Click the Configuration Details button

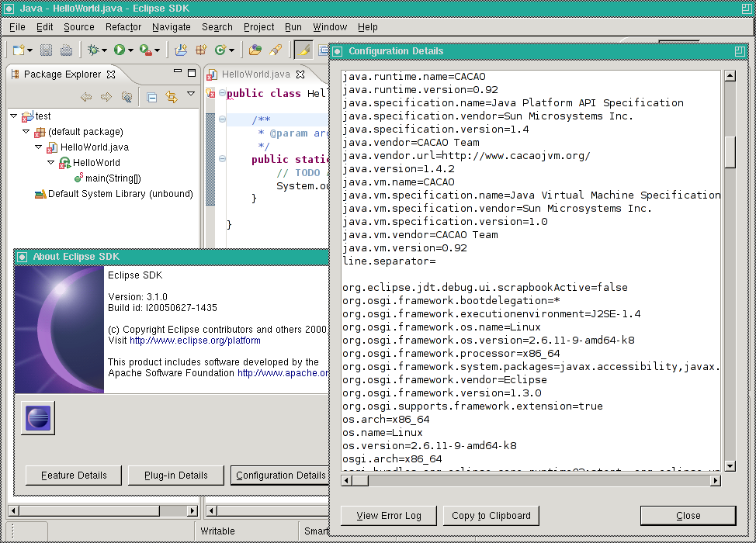click(x=279, y=475)
